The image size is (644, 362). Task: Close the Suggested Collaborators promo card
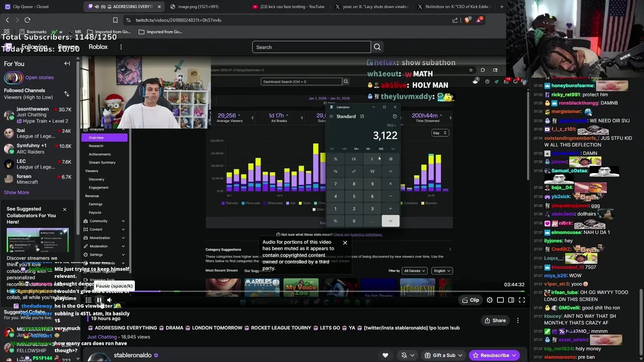pyautogui.click(x=64, y=209)
